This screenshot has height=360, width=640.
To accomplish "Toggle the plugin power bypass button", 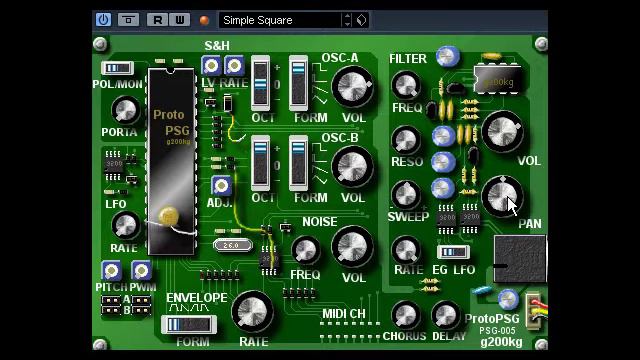I will point(103,20).
